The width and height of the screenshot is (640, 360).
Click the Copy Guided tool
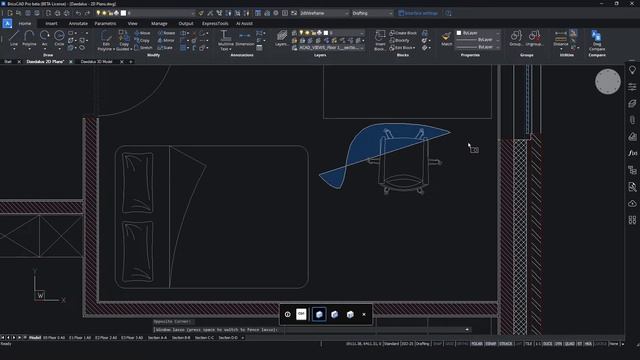point(123,40)
